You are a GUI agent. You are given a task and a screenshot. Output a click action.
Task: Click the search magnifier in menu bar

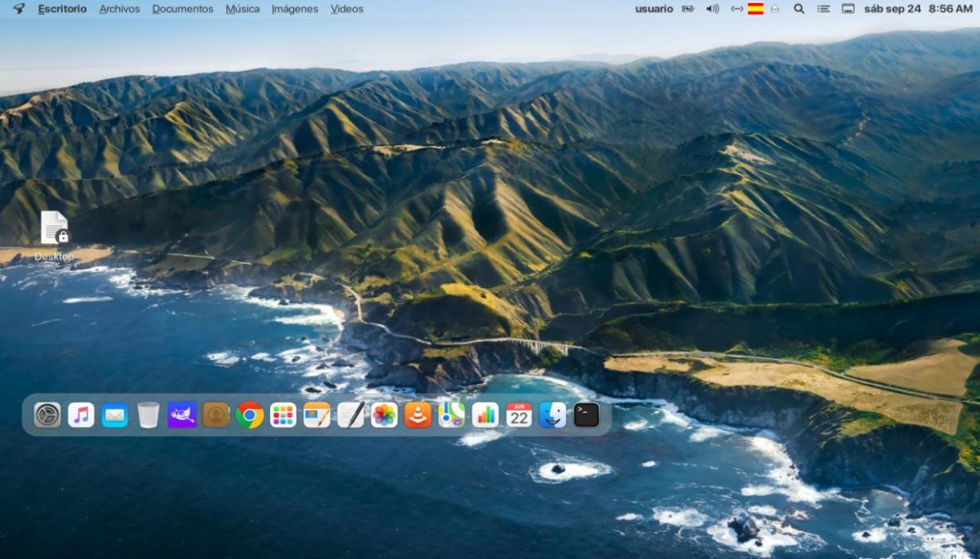799,9
